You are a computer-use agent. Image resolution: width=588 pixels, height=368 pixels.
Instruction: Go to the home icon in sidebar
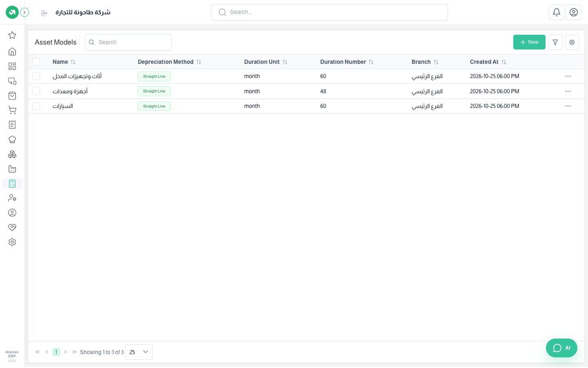point(12,52)
